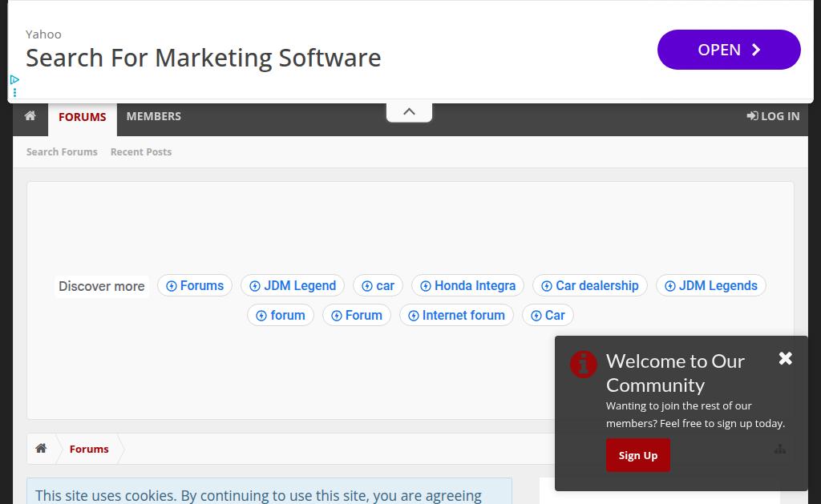Open the Search Forums link
Viewport: 821px width, 504px height.
click(62, 151)
